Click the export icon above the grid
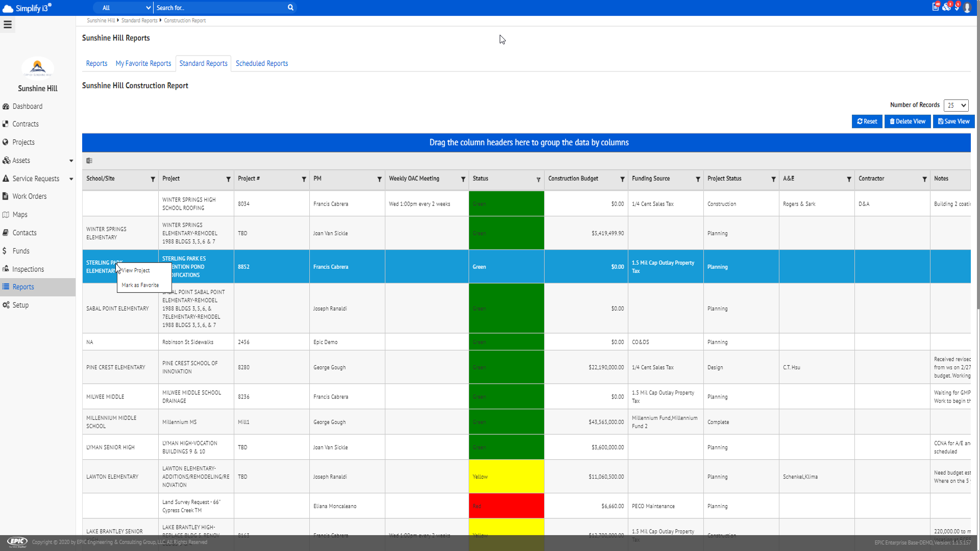Viewport: 980px width, 551px height. click(89, 161)
